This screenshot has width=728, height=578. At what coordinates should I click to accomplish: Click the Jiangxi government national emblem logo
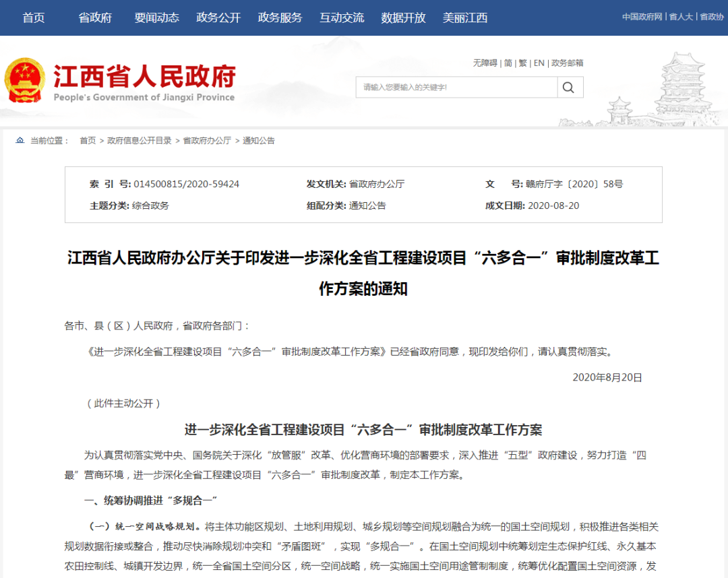coord(25,80)
